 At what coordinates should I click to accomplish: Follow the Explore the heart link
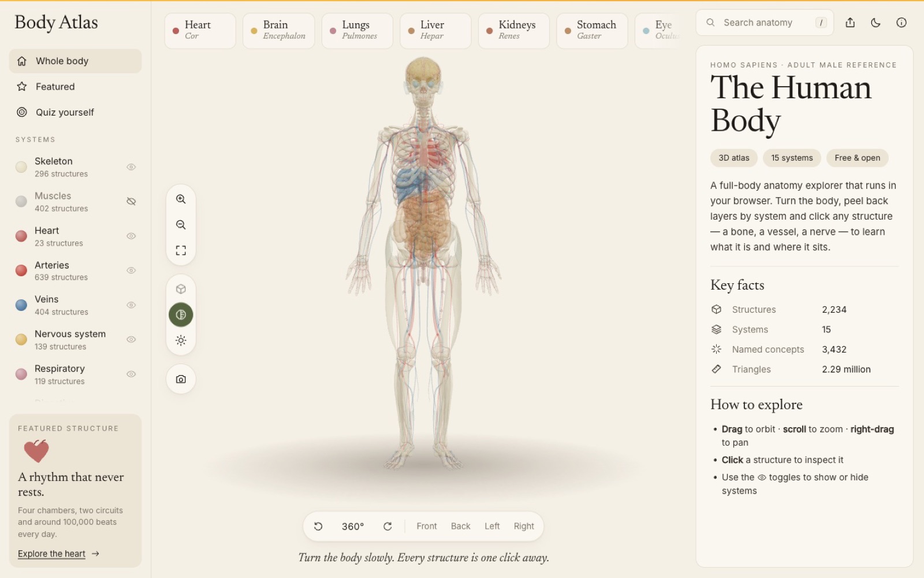[x=58, y=554]
